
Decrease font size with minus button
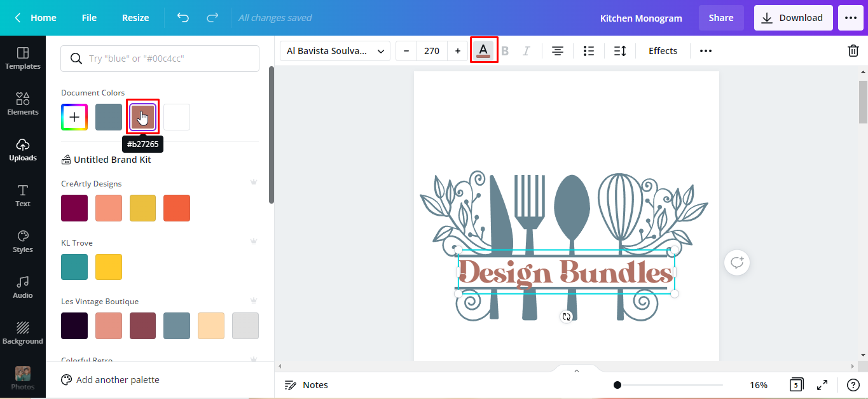pyautogui.click(x=406, y=51)
